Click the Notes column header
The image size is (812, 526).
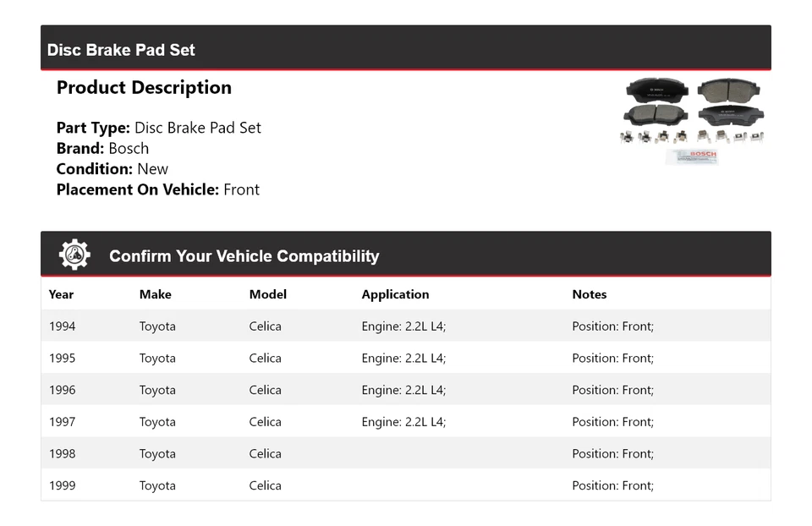[x=589, y=294]
